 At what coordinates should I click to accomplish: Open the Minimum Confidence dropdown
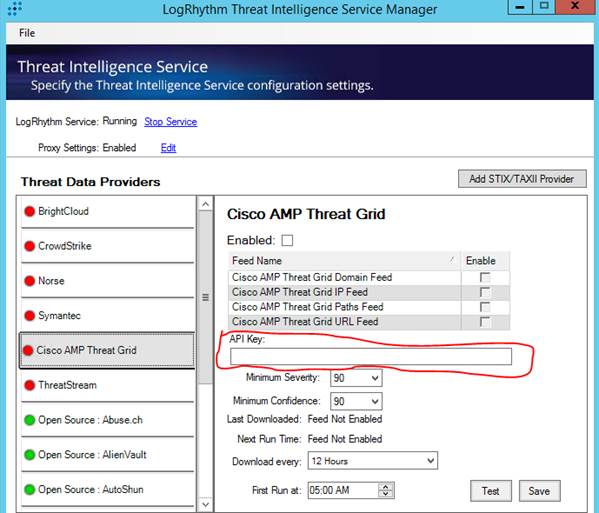tap(356, 401)
